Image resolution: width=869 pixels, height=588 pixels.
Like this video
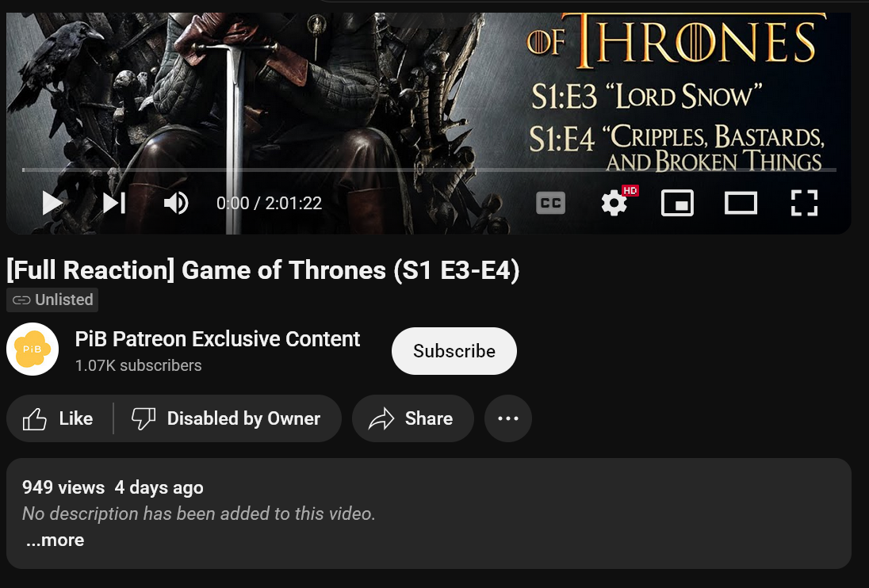59,418
